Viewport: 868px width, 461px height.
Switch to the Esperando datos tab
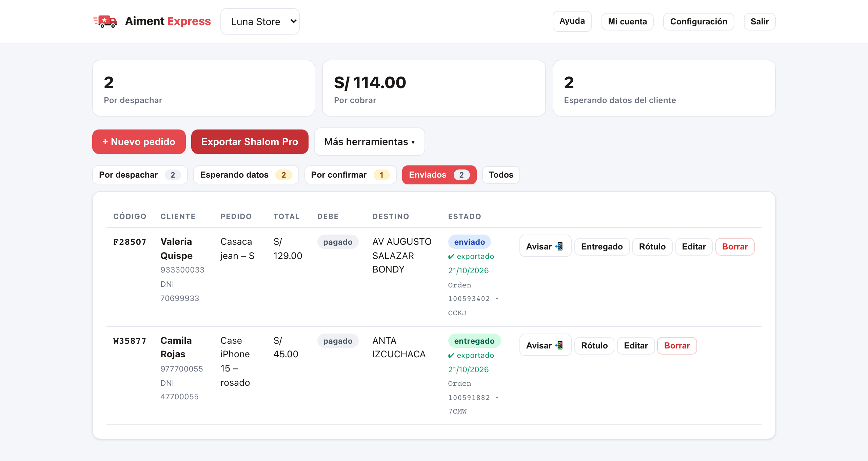246,175
